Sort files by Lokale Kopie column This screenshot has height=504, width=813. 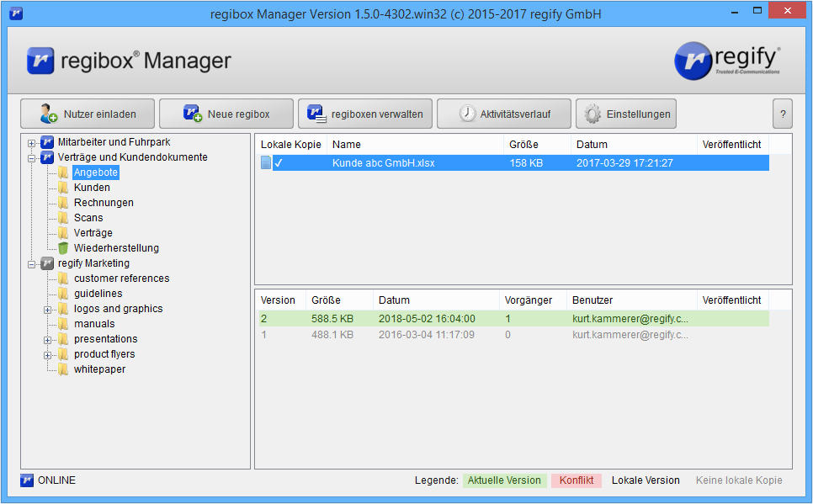click(x=291, y=144)
